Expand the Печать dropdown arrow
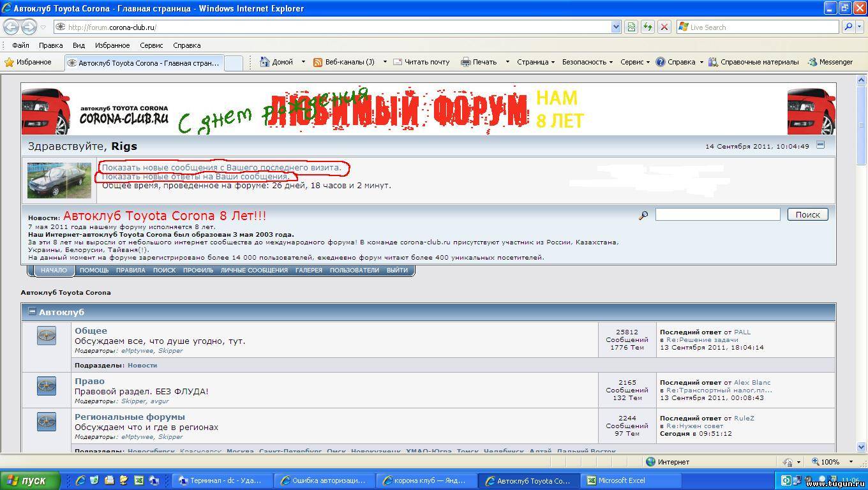The width and height of the screenshot is (868, 490). pyautogui.click(x=507, y=62)
